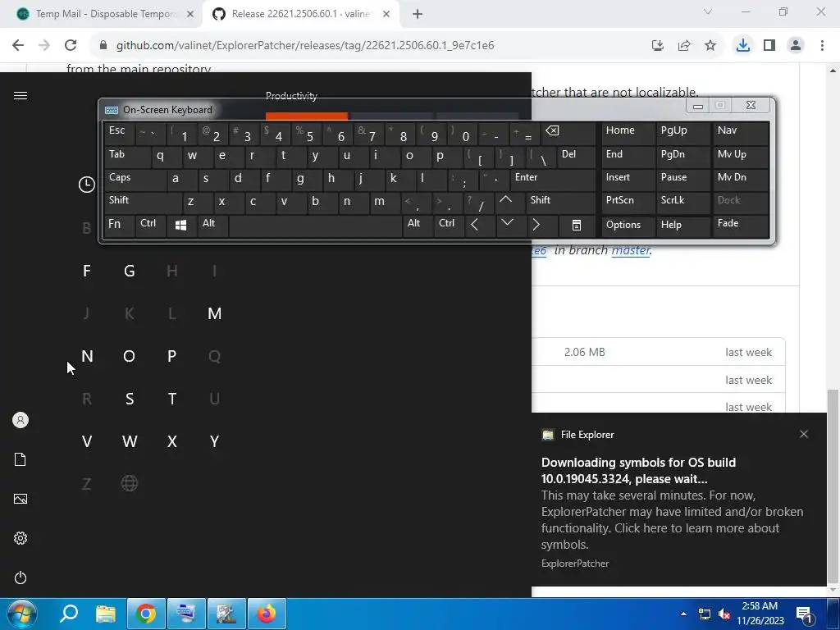Jump to letter S in app list
Image resolution: width=840 pixels, height=630 pixels.
point(129,399)
